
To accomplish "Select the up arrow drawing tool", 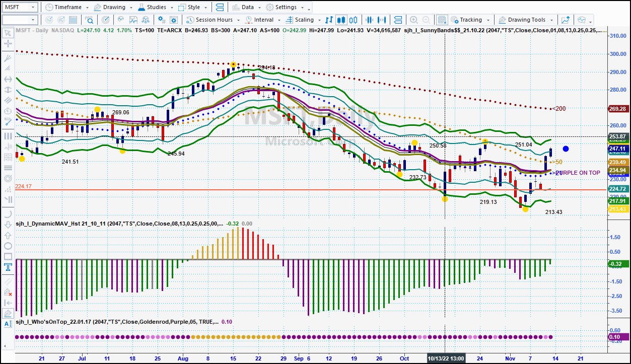I will [x=8, y=235].
